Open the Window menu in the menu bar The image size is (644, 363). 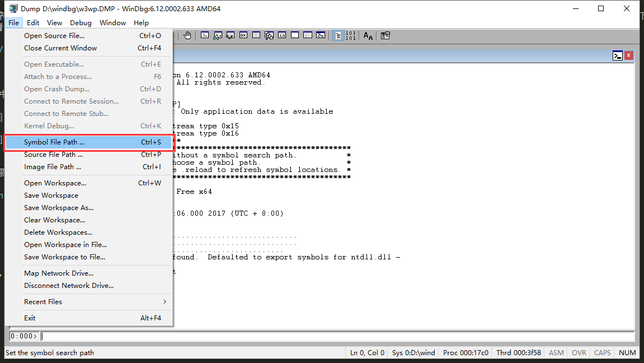[112, 22]
